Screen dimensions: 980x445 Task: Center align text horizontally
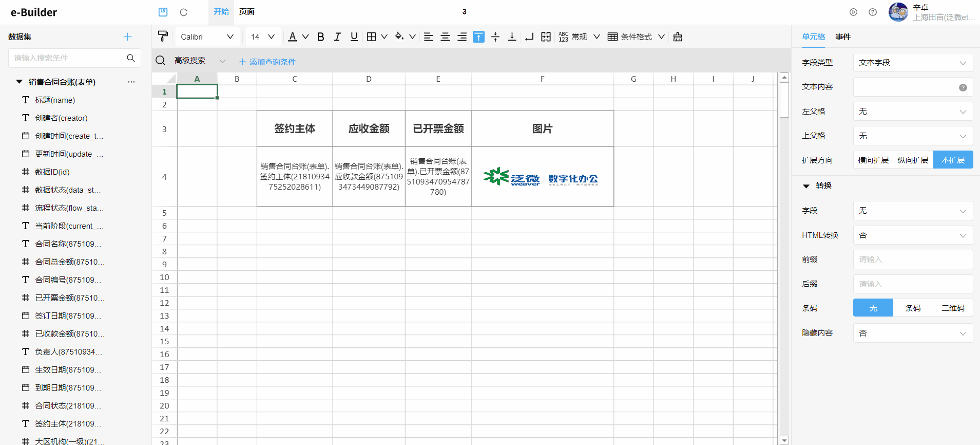[445, 37]
